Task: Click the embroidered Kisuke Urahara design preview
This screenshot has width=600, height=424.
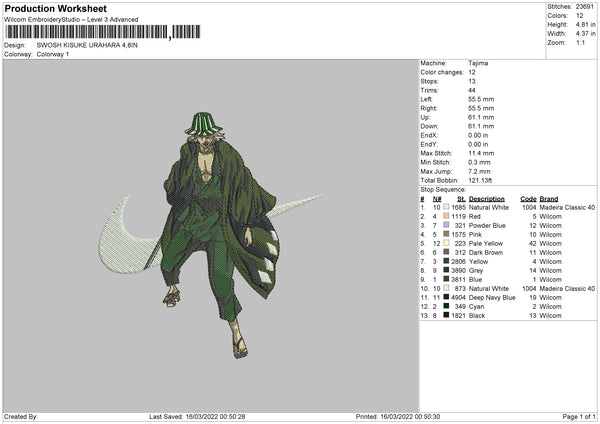Action: point(210,235)
